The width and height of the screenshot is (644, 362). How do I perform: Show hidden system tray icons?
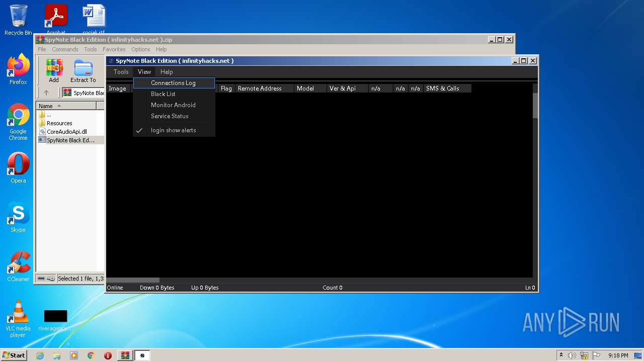[561, 355]
